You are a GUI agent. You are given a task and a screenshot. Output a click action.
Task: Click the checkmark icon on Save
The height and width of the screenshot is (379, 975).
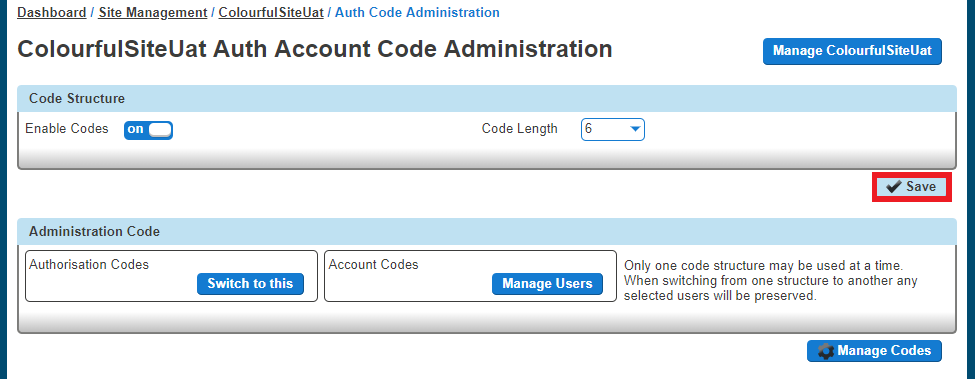coord(894,187)
